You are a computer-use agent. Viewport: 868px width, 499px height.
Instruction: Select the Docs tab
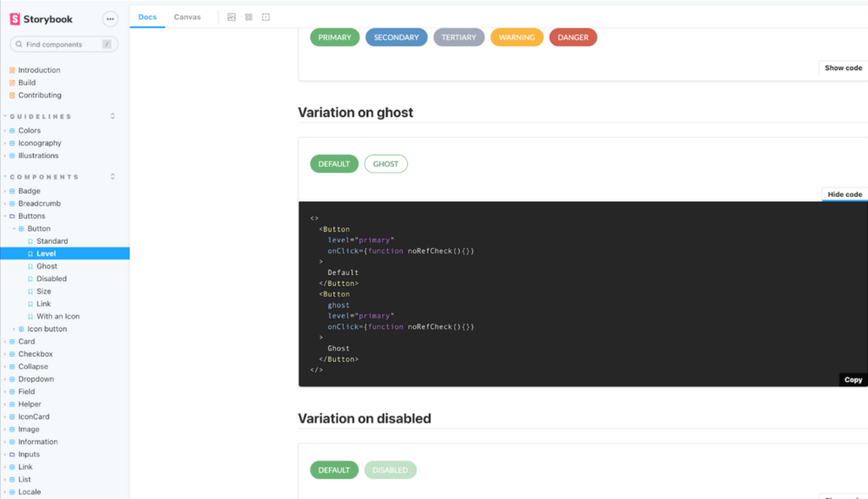pyautogui.click(x=148, y=17)
